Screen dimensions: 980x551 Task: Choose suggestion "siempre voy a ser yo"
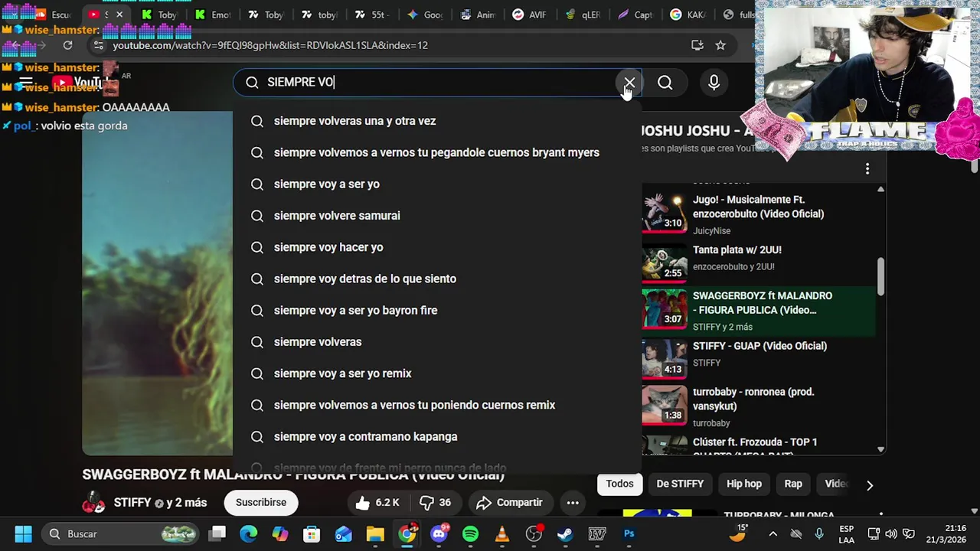437,184
